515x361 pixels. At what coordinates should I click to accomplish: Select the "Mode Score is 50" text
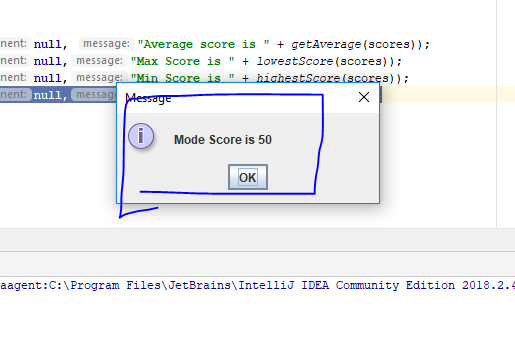coord(223,140)
